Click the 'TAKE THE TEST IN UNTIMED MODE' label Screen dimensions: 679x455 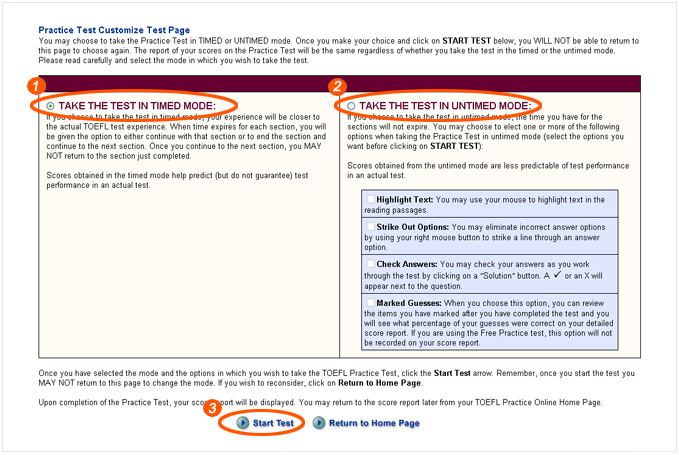444,105
